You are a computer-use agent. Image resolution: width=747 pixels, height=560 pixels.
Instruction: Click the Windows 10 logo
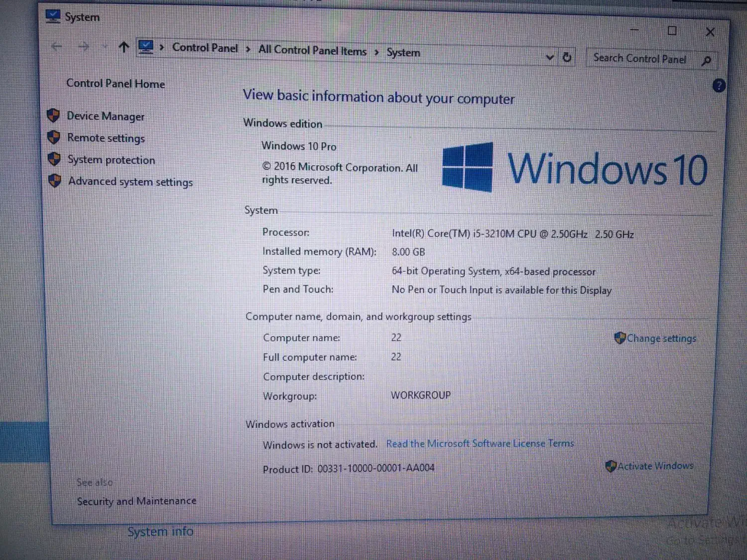tap(575, 168)
